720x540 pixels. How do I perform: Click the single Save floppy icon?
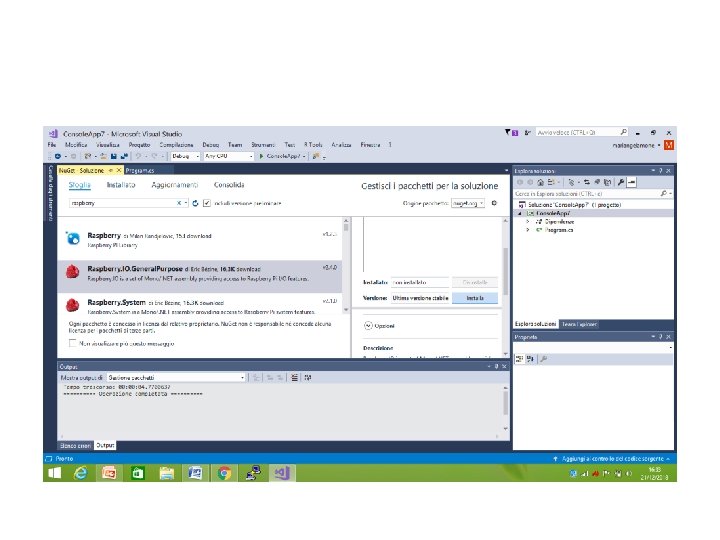tap(114, 156)
